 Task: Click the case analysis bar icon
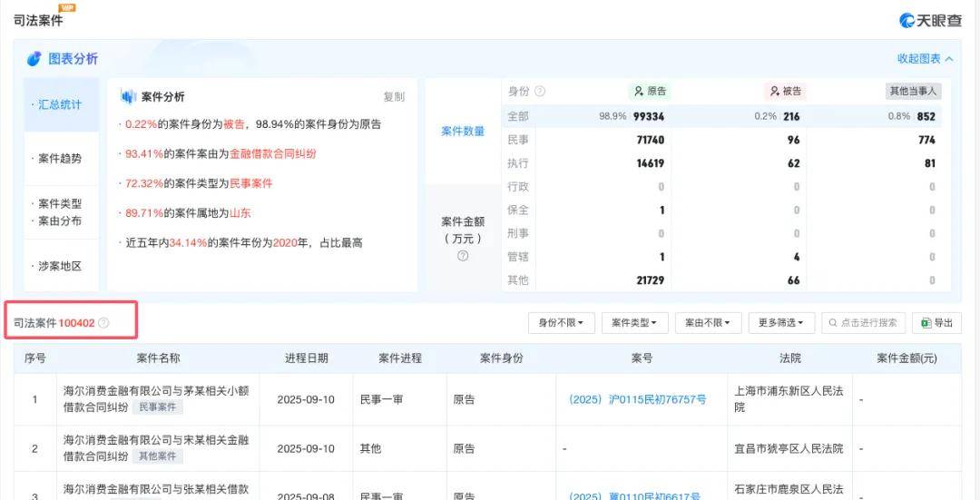pyautogui.click(x=128, y=97)
